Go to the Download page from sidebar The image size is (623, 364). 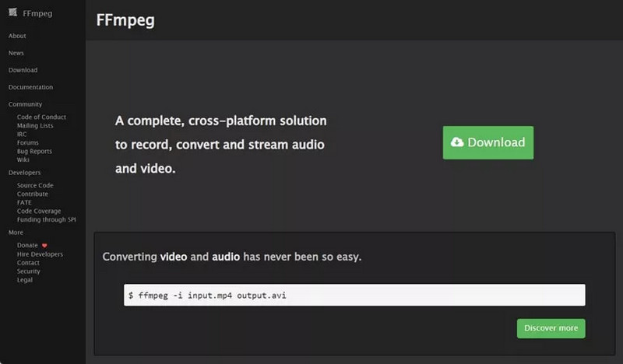click(x=23, y=70)
